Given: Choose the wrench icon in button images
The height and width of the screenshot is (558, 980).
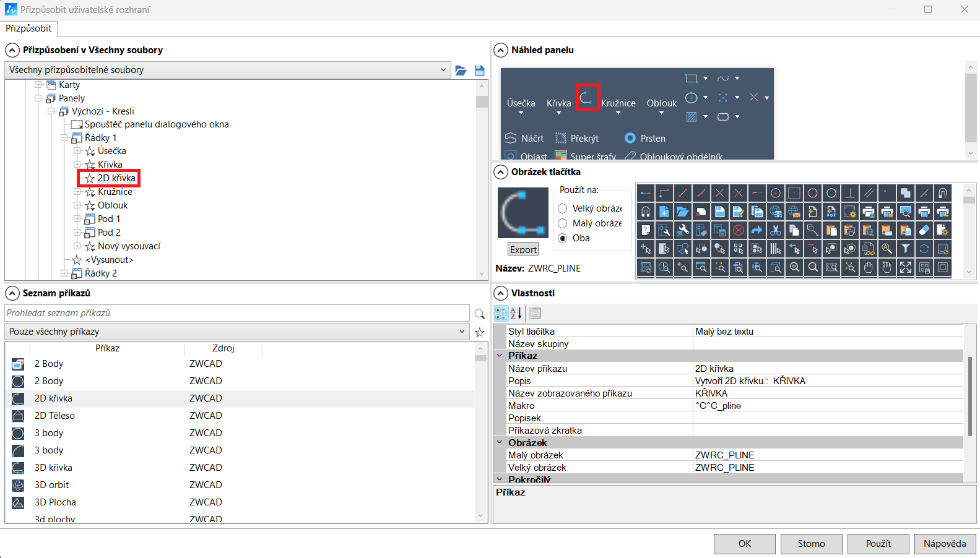Looking at the screenshot, I should (683, 231).
